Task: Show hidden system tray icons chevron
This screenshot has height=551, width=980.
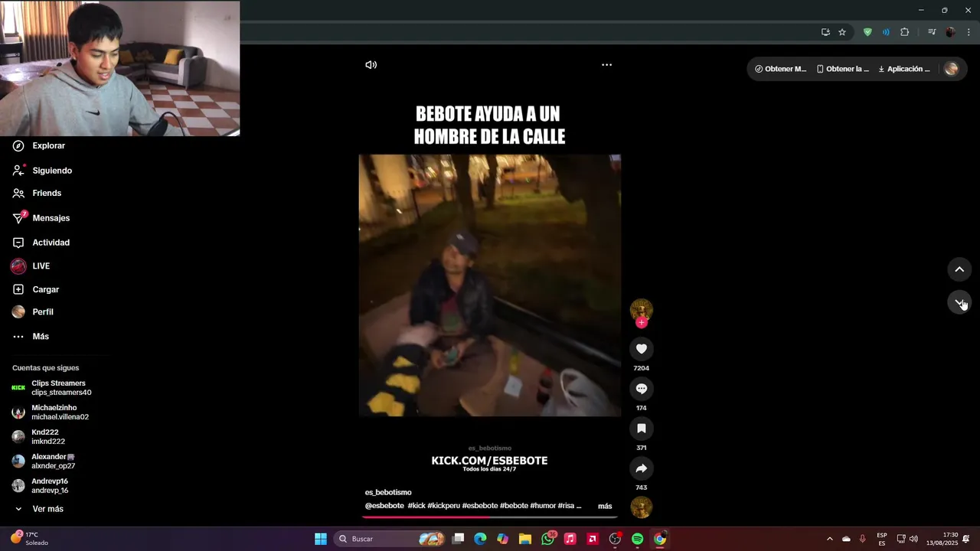Action: click(x=829, y=539)
